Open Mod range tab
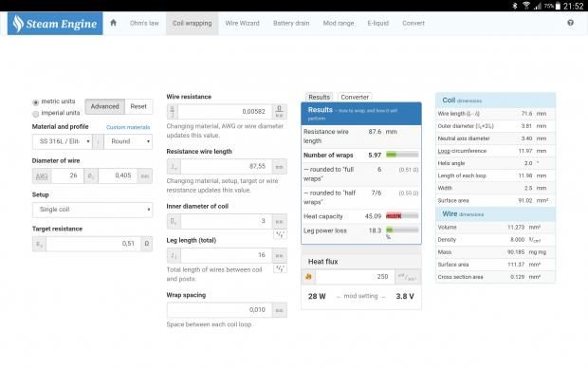This screenshot has height=368, width=588. point(339,24)
